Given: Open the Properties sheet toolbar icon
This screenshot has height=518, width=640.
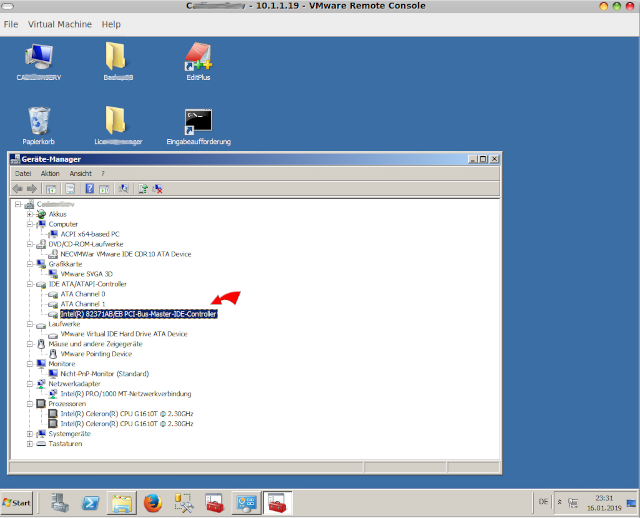Looking at the screenshot, I should tap(70, 189).
